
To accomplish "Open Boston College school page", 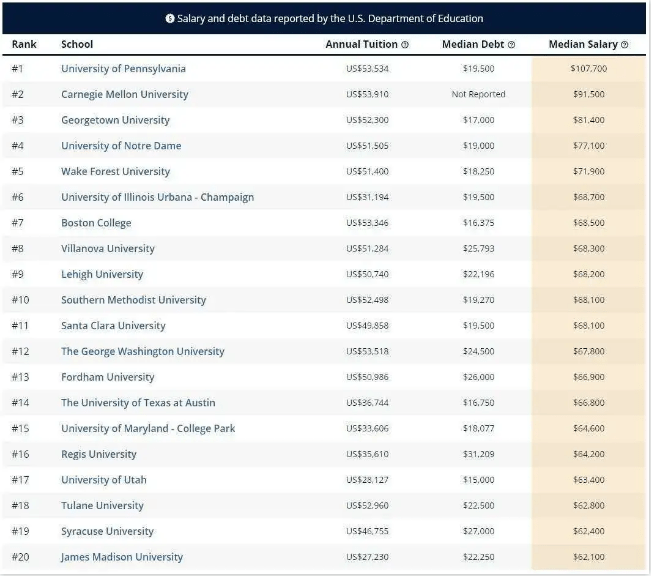I will click(x=96, y=223).
